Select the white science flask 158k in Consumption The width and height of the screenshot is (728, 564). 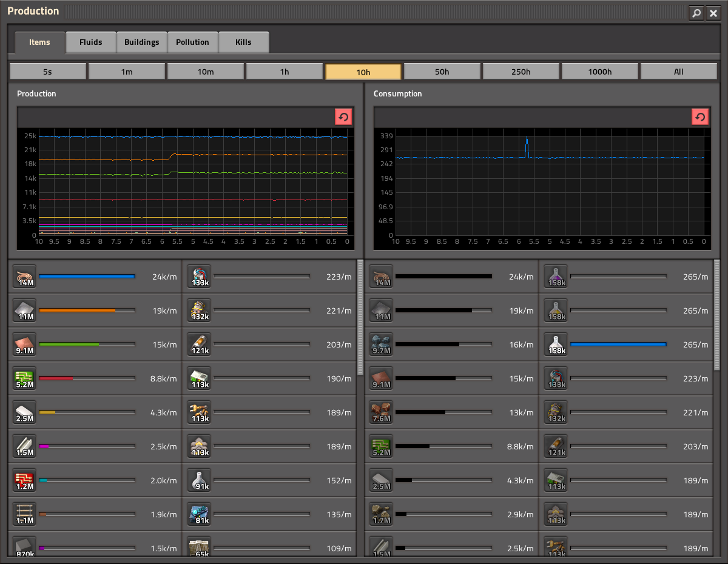pos(556,344)
